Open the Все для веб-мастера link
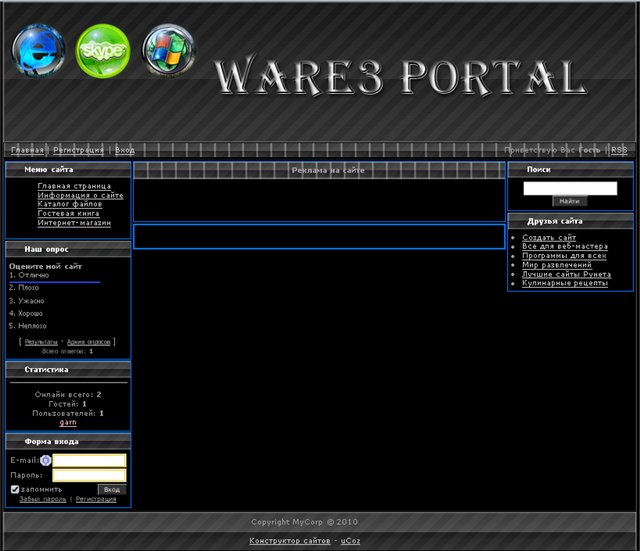The height and width of the screenshot is (551, 640). pos(565,247)
